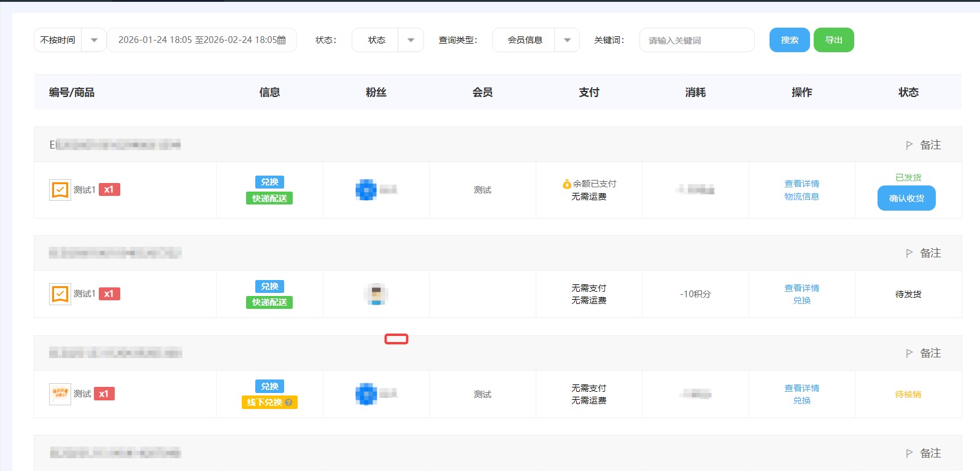
Task: Click 备注 on the second order header
Action: tap(930, 253)
